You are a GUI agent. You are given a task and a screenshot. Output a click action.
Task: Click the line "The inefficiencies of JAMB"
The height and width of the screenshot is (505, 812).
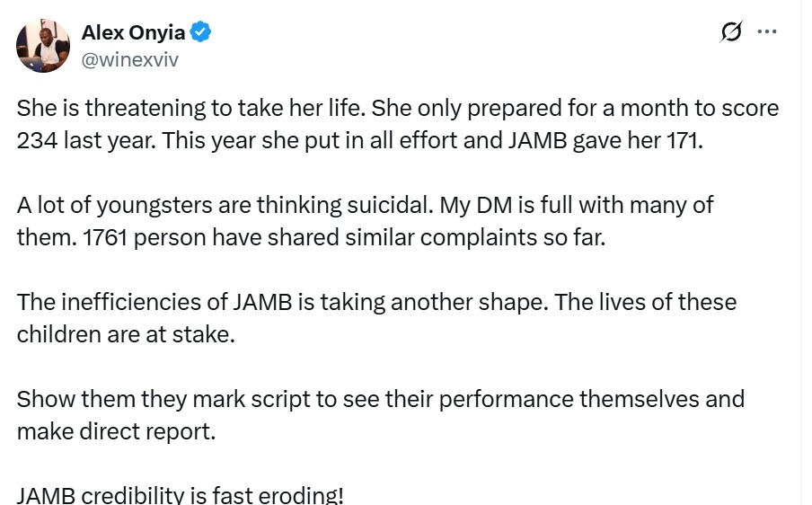pyautogui.click(x=376, y=302)
